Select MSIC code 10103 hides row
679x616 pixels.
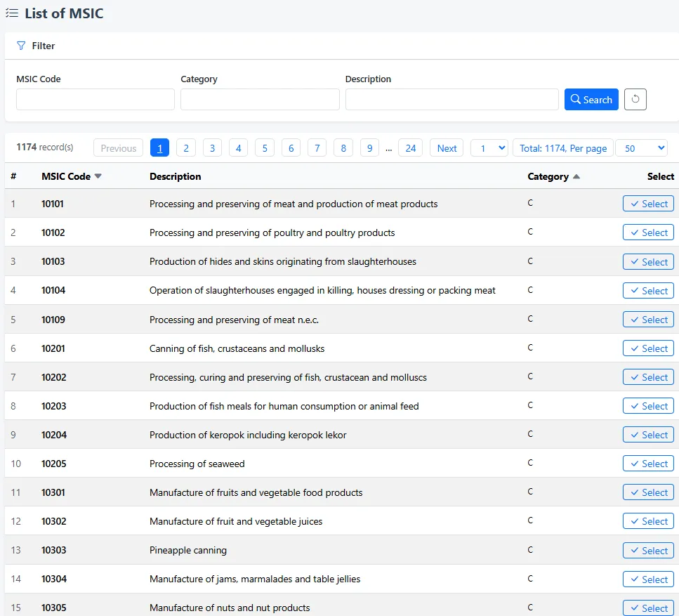(x=648, y=262)
